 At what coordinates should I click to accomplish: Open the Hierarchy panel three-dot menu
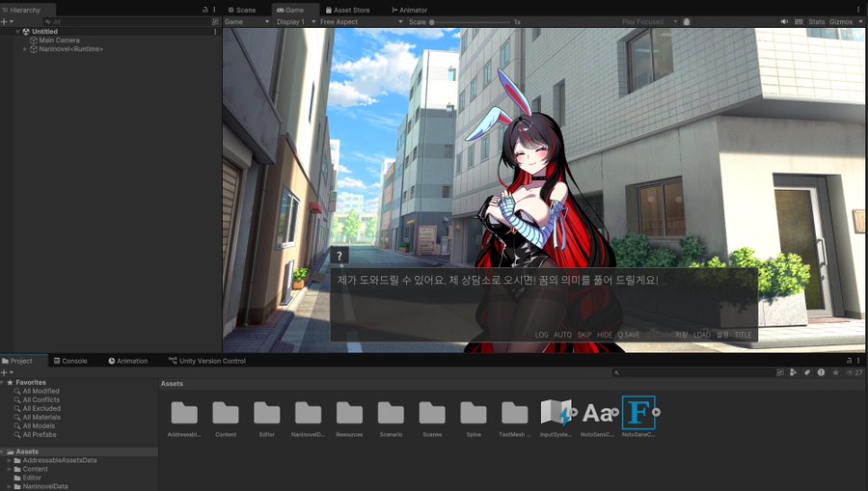[x=215, y=10]
